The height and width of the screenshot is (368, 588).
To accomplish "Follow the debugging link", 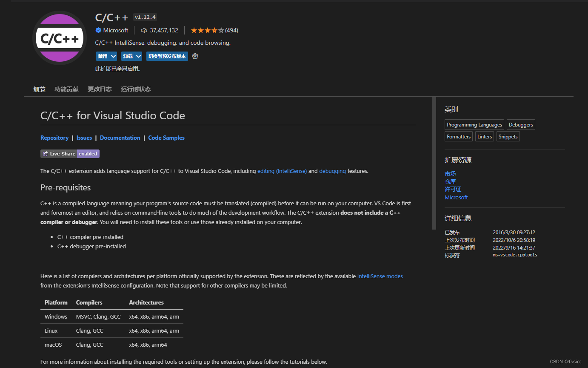I will click(x=332, y=171).
